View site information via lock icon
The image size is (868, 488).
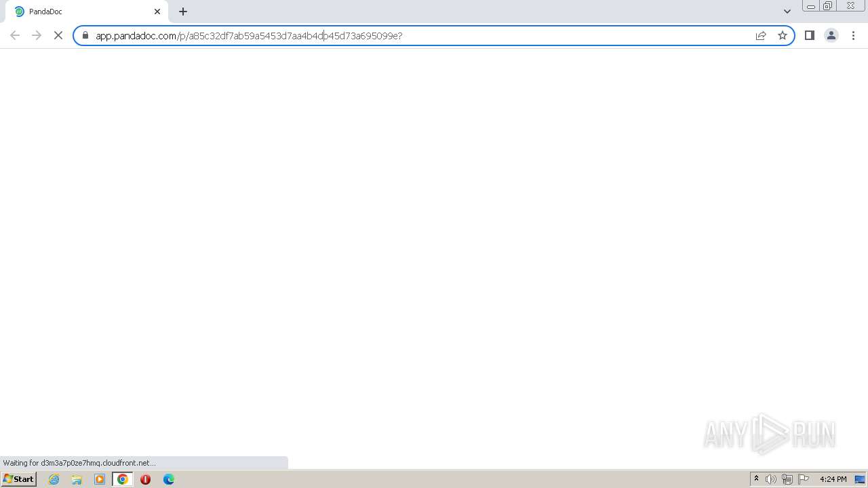point(85,35)
